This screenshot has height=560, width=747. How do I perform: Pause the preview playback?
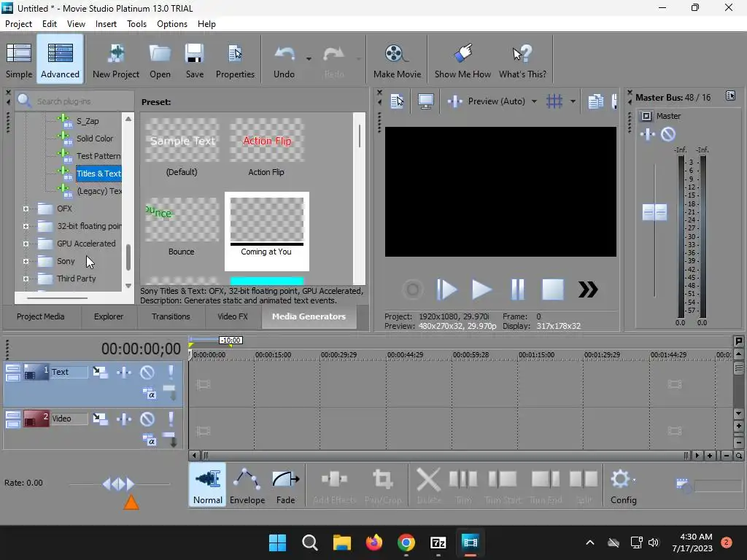pyautogui.click(x=517, y=289)
